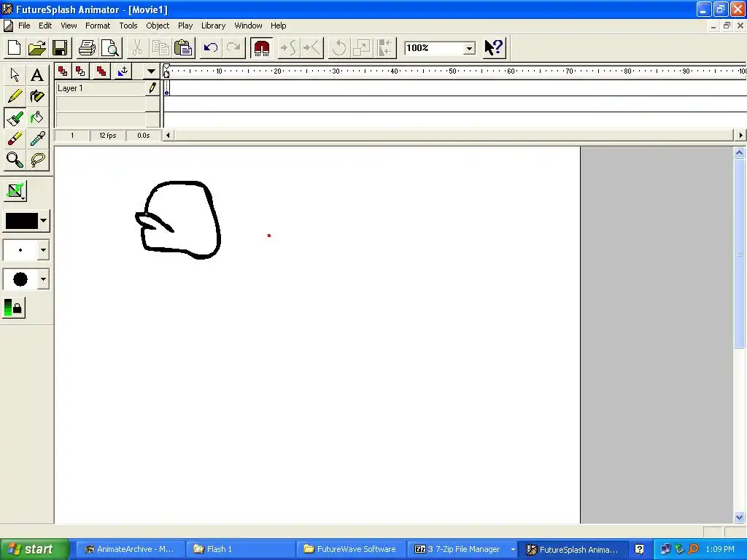Open context help arrow-question icon
747x560 pixels.
494,47
